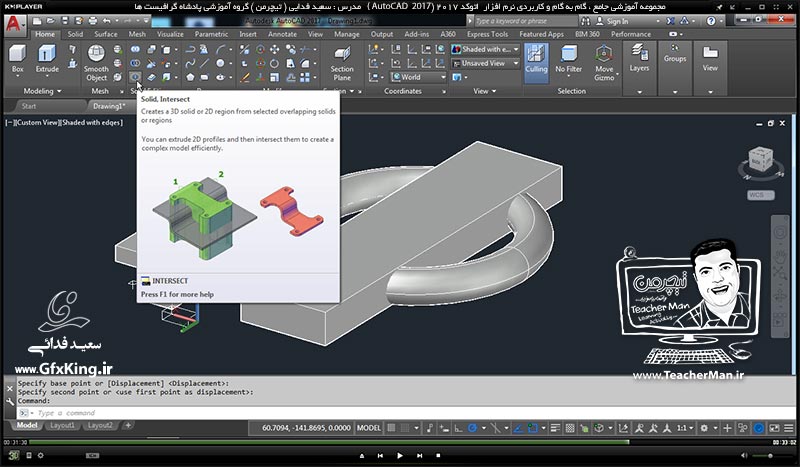Toggle clean screen mode

pyautogui.click(x=774, y=428)
